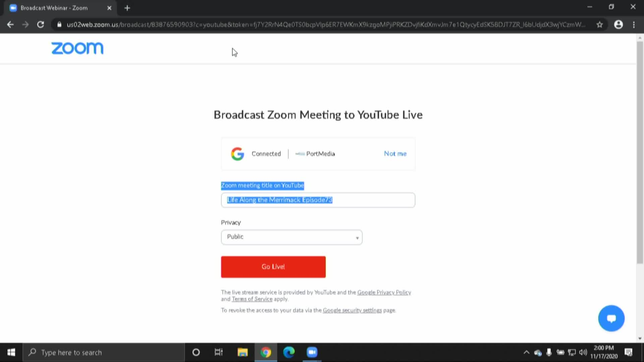Click the Broadcast Zoom Meeting heading

tap(318, 115)
